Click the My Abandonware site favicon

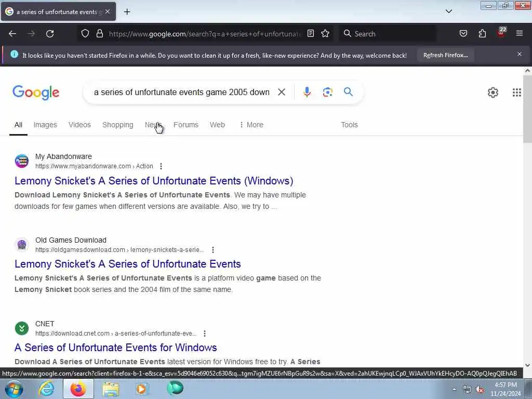[x=22, y=161]
